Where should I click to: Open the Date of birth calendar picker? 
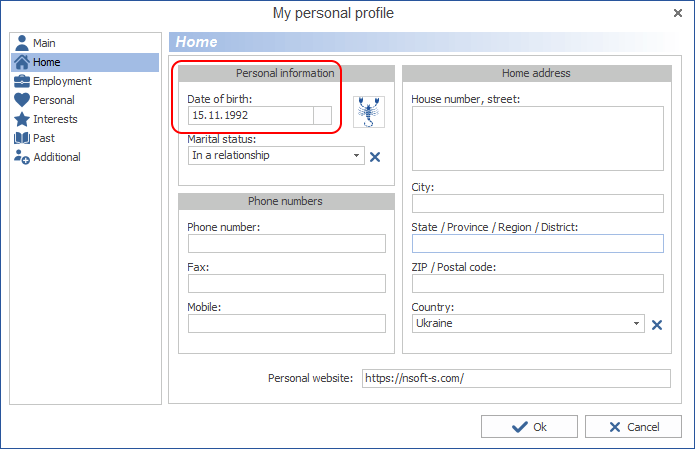323,116
